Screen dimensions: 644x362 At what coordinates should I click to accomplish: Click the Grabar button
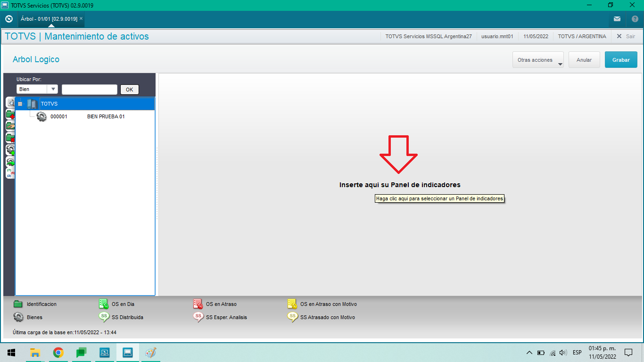coord(621,60)
